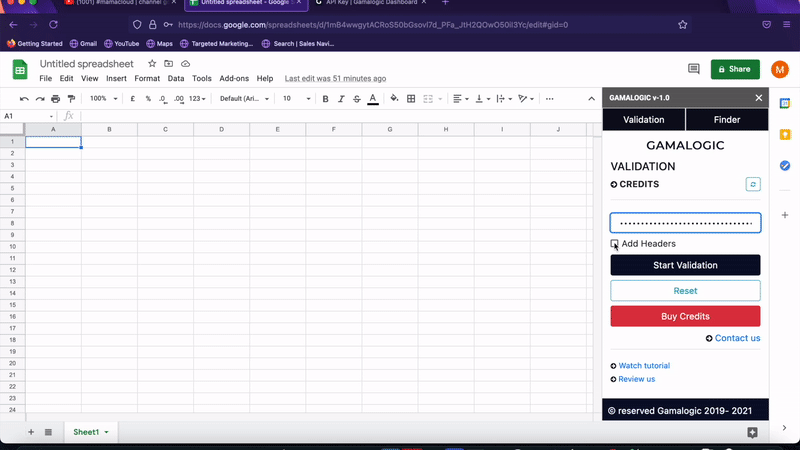Print the spreadsheet using the printer icon

(x=56, y=99)
